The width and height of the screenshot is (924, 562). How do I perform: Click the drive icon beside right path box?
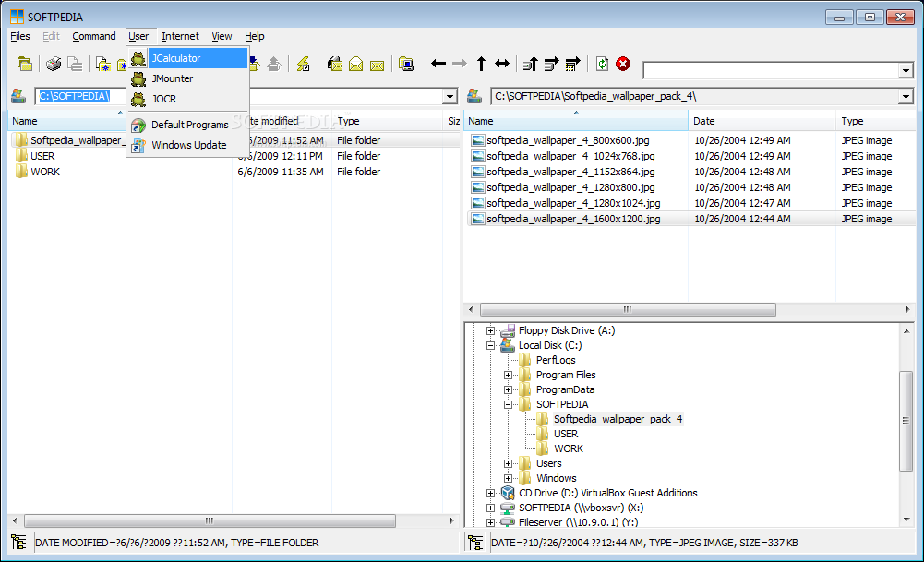[x=474, y=96]
